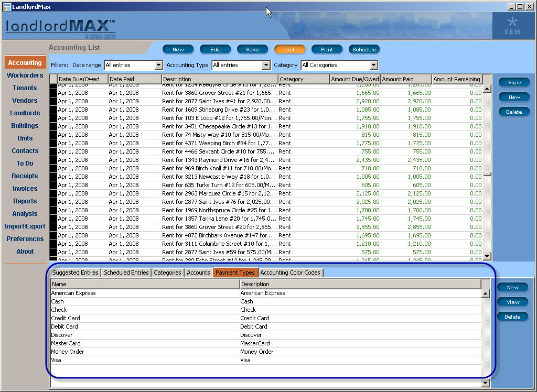Sort by Amount Paid column header
Viewport: 537px width, 392px height.
[x=406, y=79]
